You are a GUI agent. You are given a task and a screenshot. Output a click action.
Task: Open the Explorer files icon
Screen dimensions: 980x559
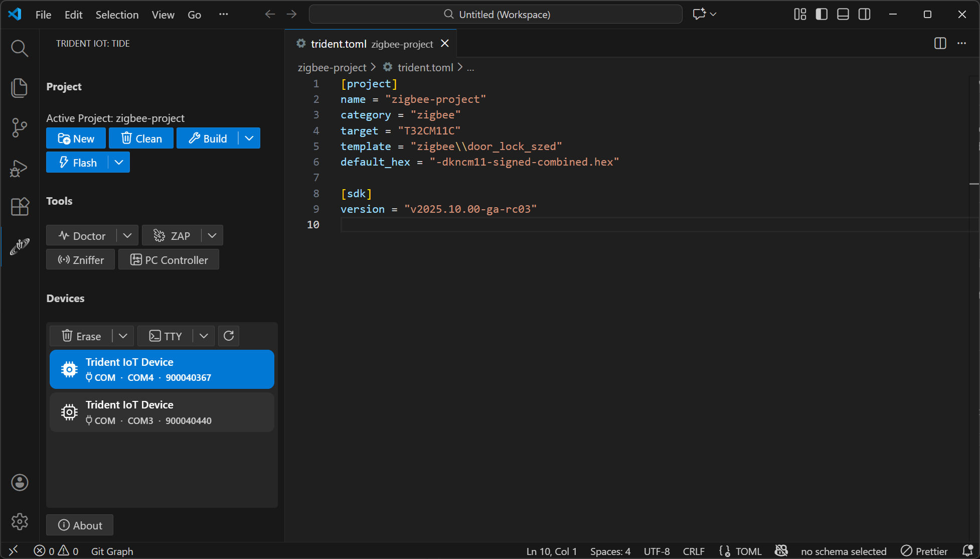point(20,88)
